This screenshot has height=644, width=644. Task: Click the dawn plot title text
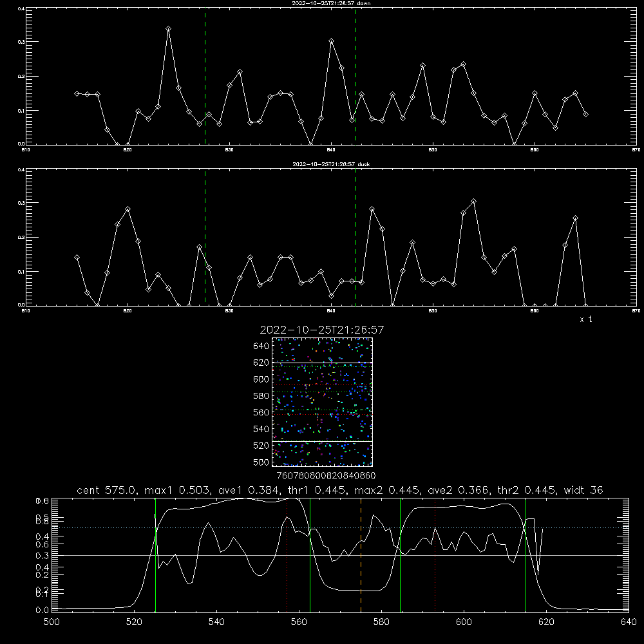point(331,3)
